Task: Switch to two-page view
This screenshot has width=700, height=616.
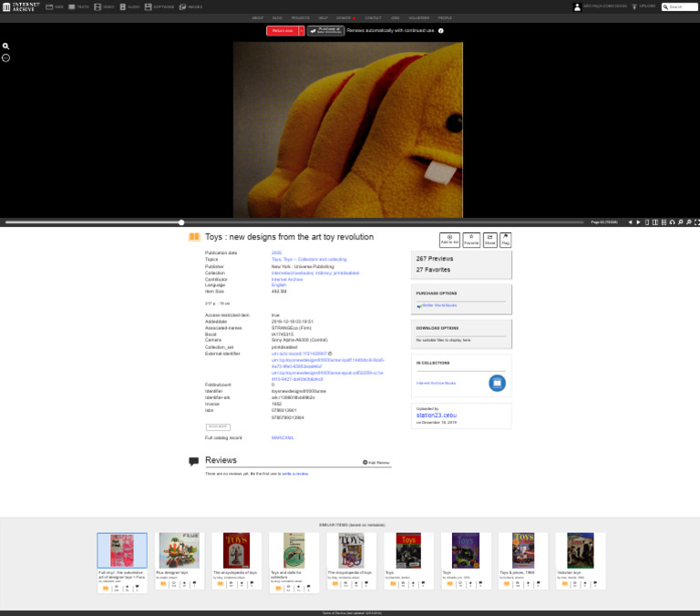Action: point(655,222)
